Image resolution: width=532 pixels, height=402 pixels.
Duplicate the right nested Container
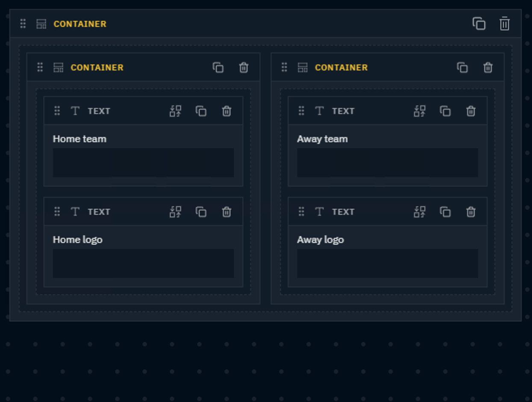pos(462,68)
